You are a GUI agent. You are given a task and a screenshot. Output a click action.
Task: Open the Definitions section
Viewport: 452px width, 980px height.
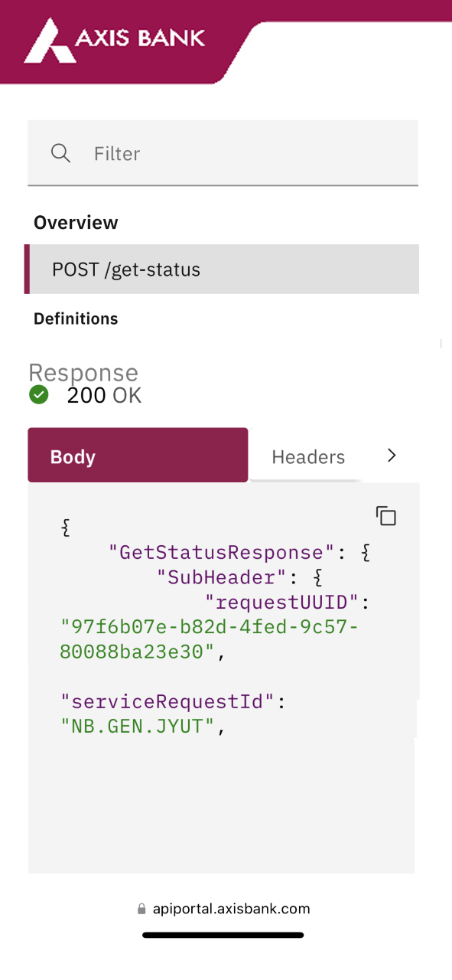point(76,318)
